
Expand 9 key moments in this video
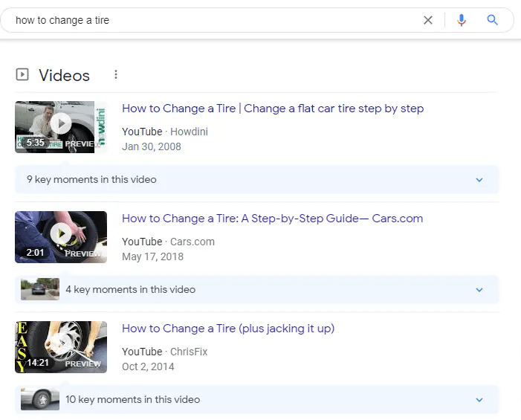tap(479, 180)
